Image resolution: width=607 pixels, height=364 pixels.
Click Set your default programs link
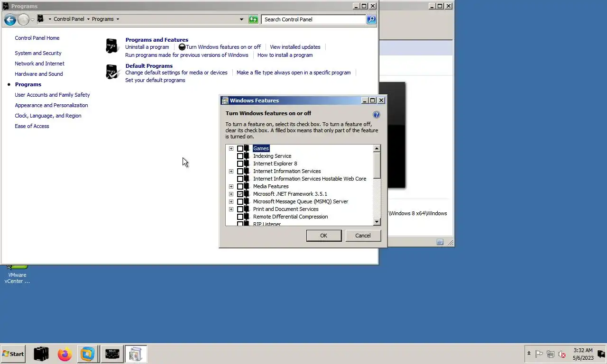pyautogui.click(x=155, y=80)
